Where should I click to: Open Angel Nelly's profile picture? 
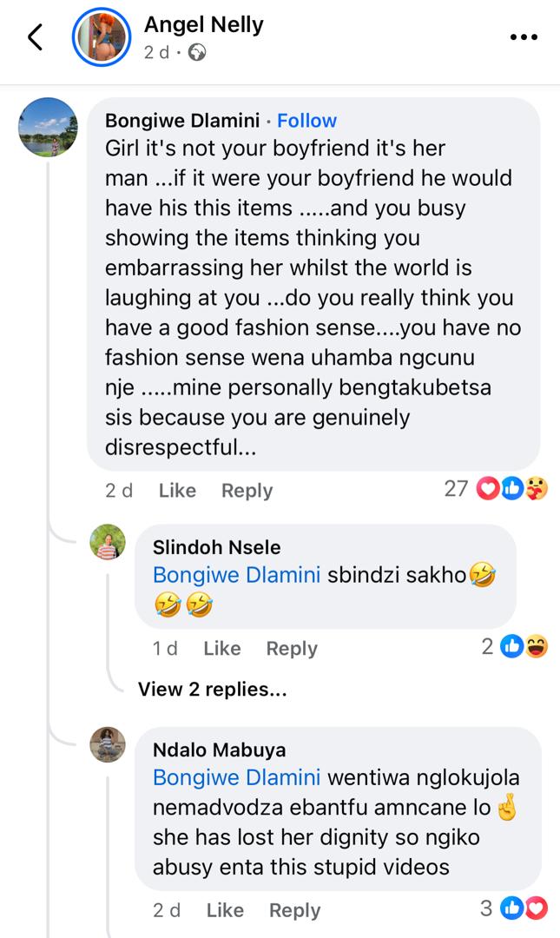coord(102,38)
